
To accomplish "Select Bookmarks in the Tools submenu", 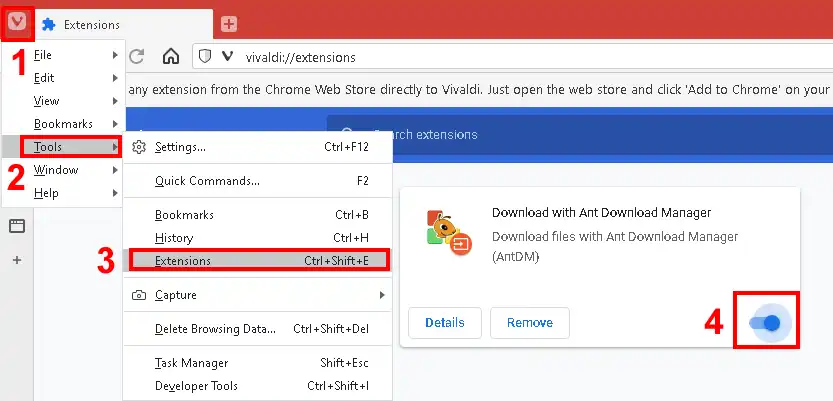I will click(x=258, y=215).
